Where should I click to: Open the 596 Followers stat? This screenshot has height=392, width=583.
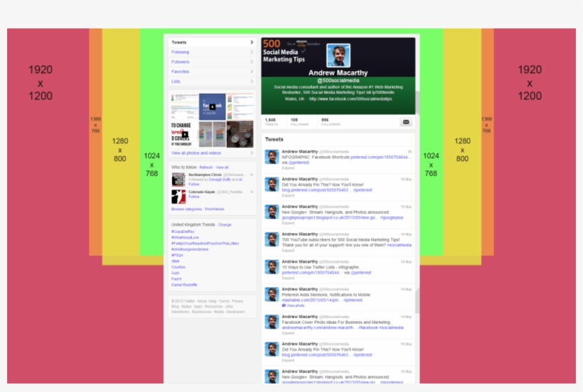(x=331, y=121)
